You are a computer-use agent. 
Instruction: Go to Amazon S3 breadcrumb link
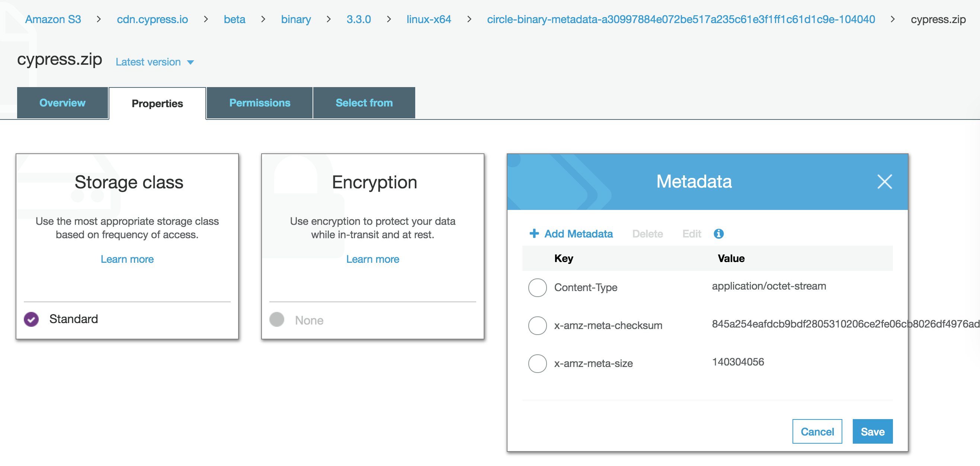point(53,19)
